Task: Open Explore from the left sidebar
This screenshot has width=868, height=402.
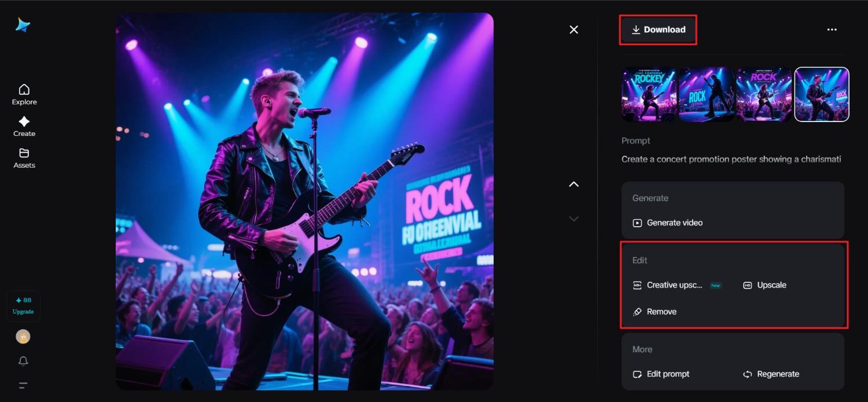Action: [24, 94]
